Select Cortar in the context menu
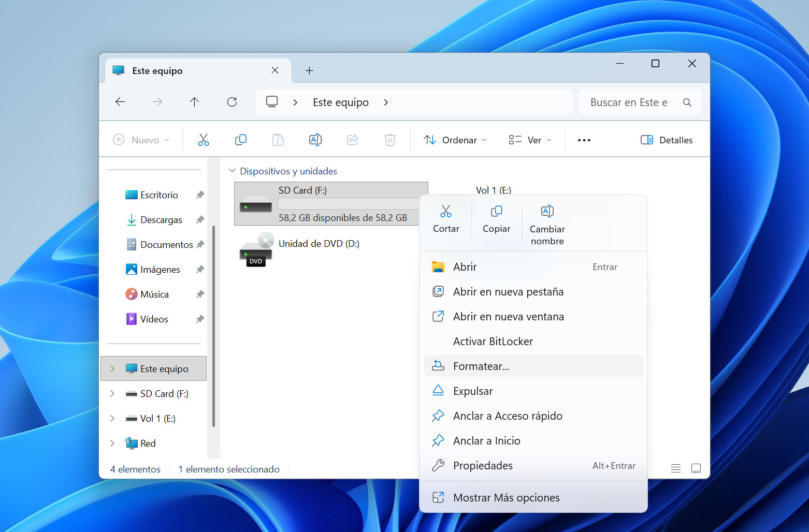Viewport: 809px width, 532px height. pyautogui.click(x=446, y=220)
